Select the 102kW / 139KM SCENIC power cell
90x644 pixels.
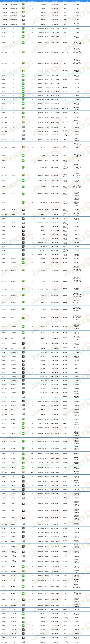(x=55, y=593)
